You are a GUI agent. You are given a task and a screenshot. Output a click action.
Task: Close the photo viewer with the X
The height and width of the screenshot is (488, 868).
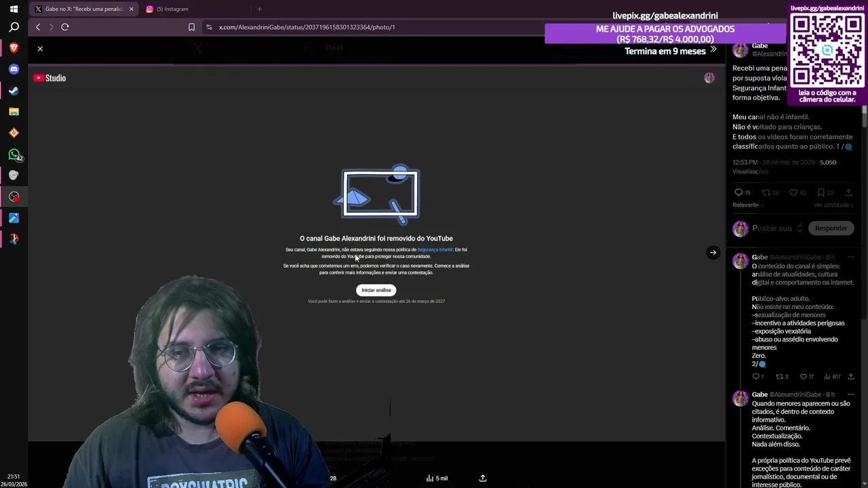click(40, 49)
